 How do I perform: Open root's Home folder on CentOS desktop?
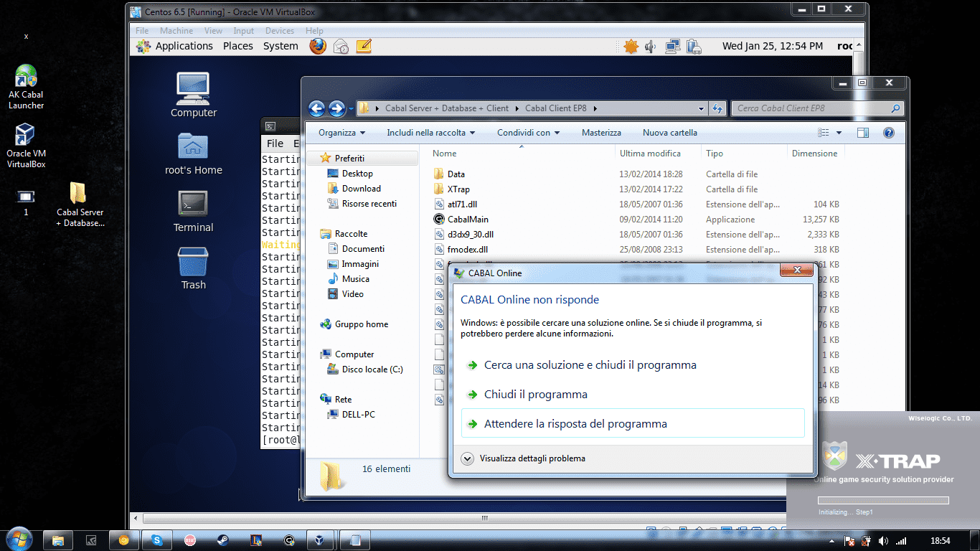point(193,154)
